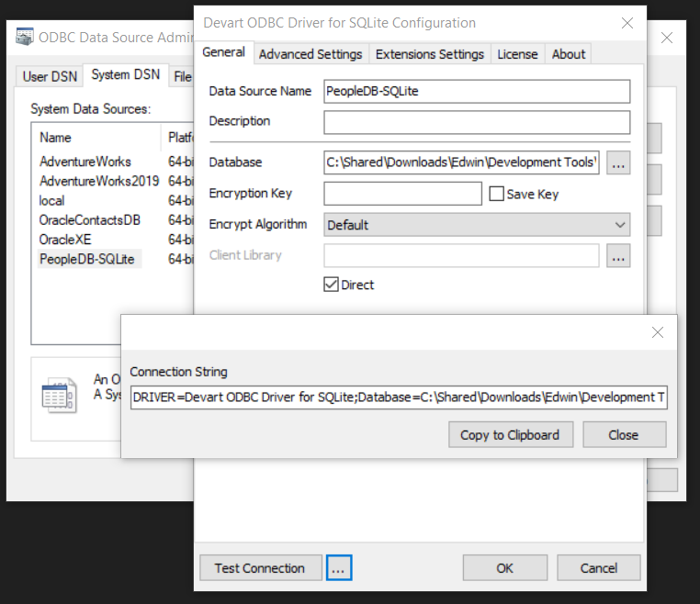
Task: Click the data source table icon in ODBC Administrator
Action: (59, 396)
